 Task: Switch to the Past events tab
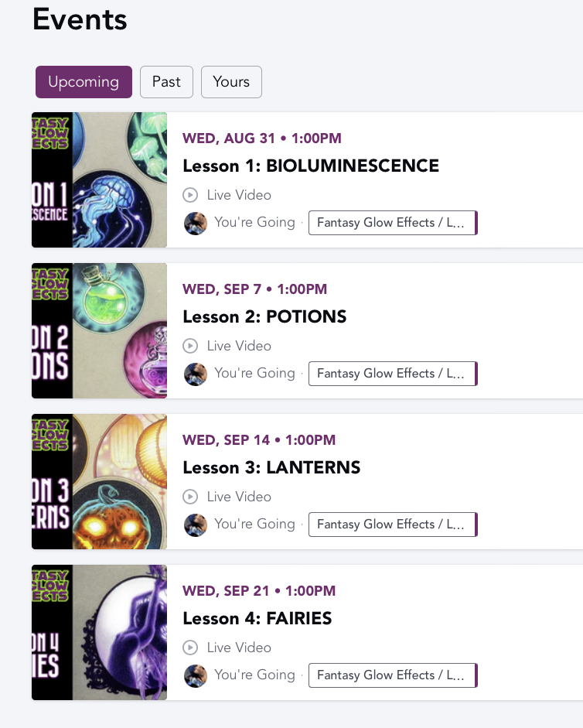pos(166,82)
